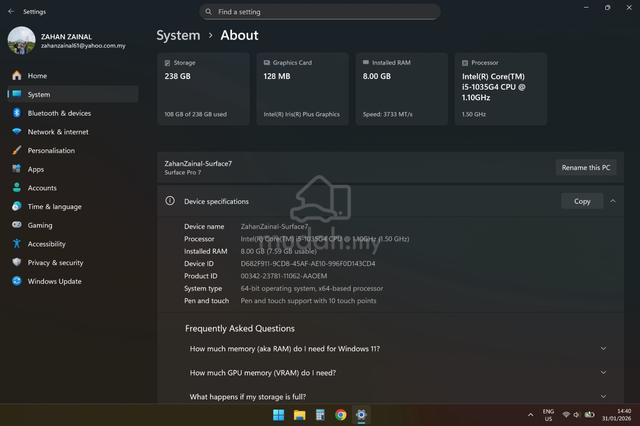This screenshot has height=426, width=640.
Task: Click the Gaming controller icon
Action: [17, 224]
